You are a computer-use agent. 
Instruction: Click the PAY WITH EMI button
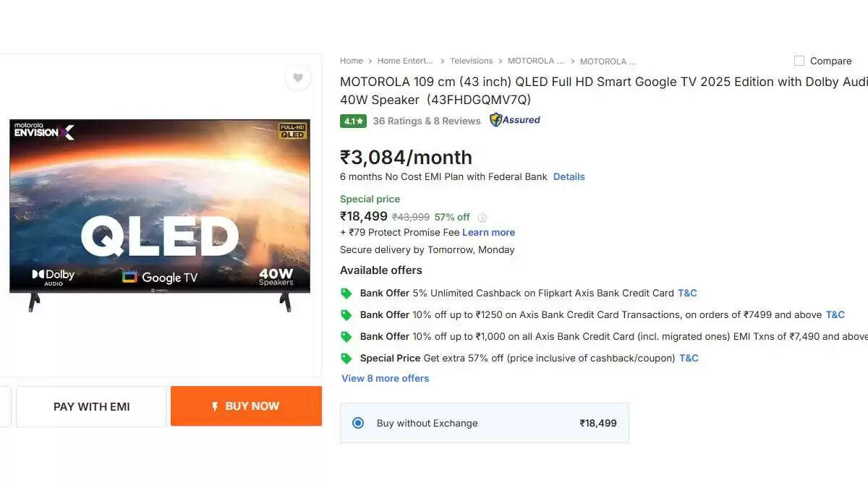(92, 406)
